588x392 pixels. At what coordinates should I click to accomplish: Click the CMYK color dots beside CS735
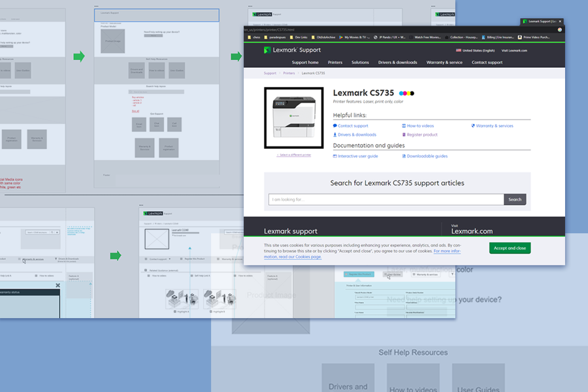[x=406, y=93]
